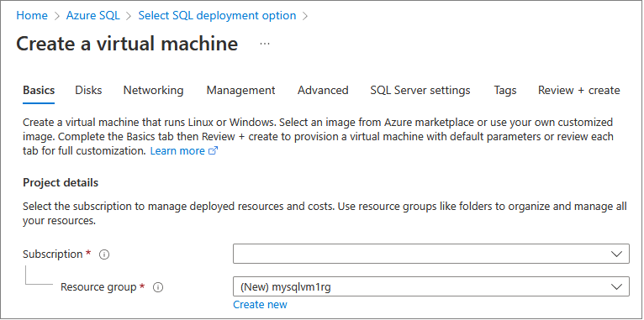Viewport: 644px width, 320px height.
Task: Open the Learn more link
Action: (183, 151)
